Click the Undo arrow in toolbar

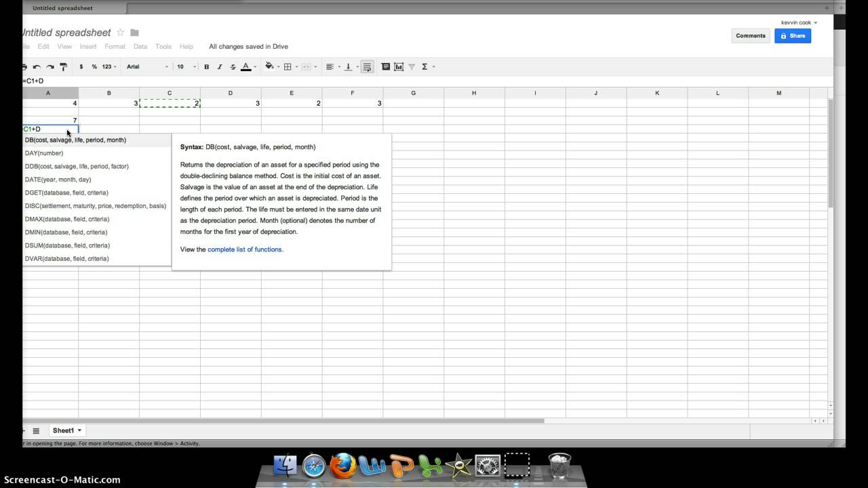37,66
